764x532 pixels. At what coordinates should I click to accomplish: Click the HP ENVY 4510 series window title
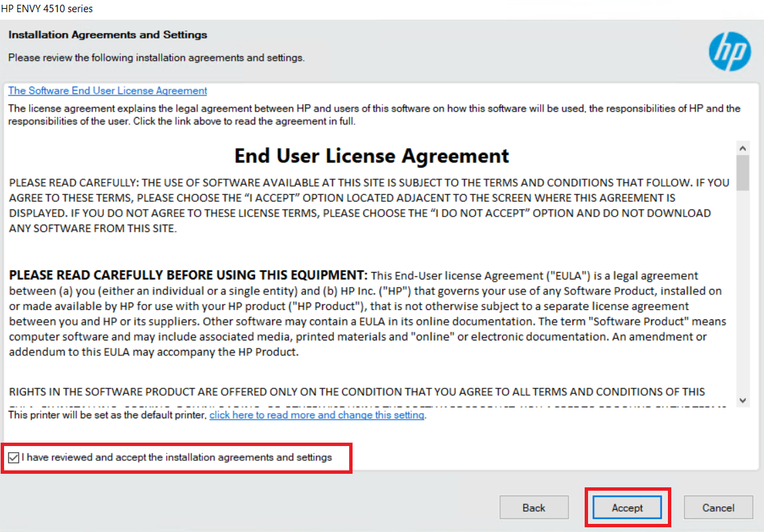click(x=47, y=9)
